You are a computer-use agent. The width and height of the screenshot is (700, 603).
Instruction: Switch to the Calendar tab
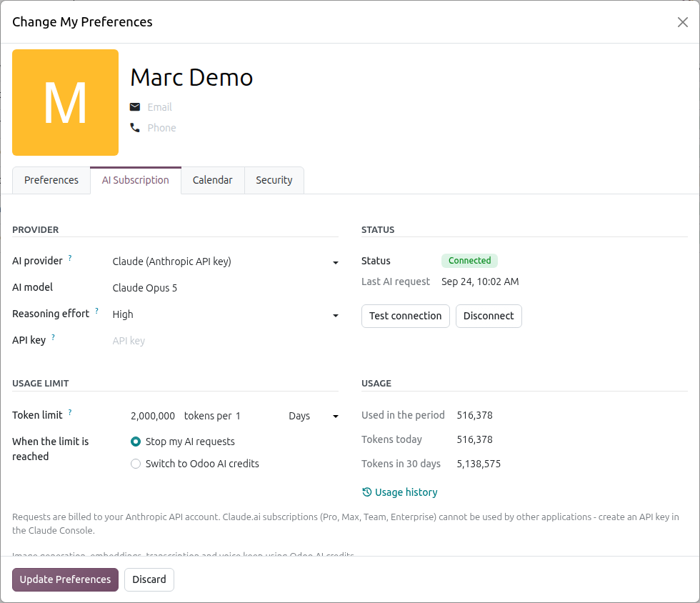[213, 180]
